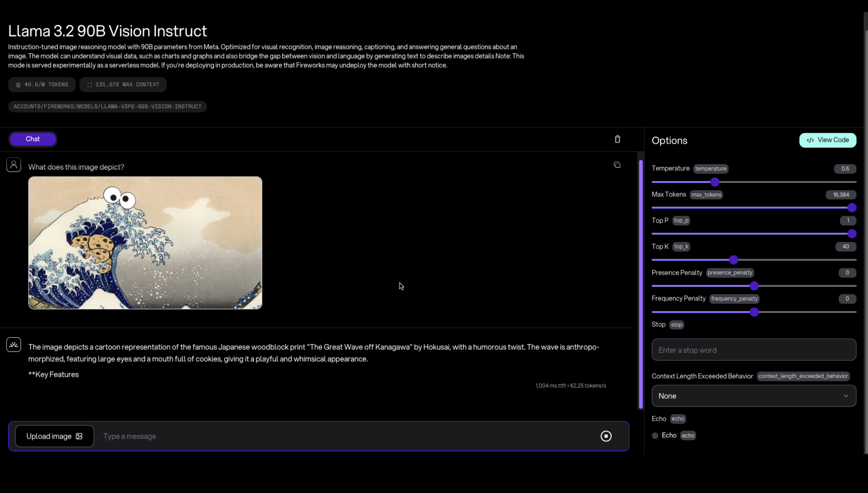
Task: Click the Presence Penalty value box
Action: [847, 273]
